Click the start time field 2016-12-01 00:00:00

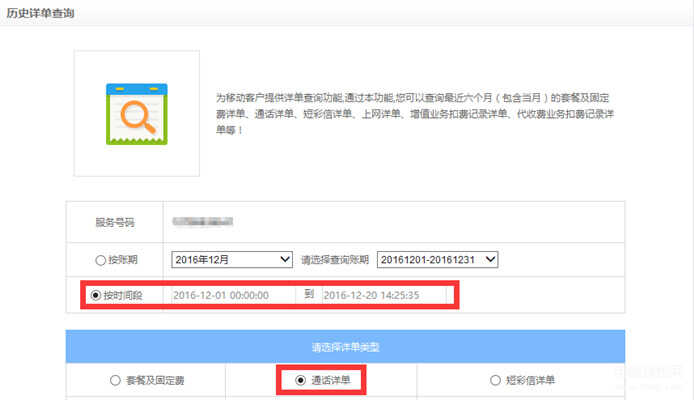(233, 295)
